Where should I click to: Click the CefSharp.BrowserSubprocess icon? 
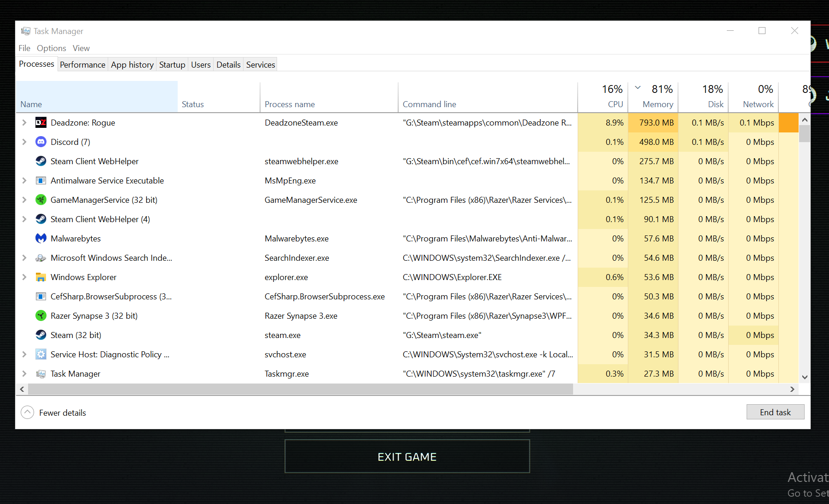pos(41,296)
